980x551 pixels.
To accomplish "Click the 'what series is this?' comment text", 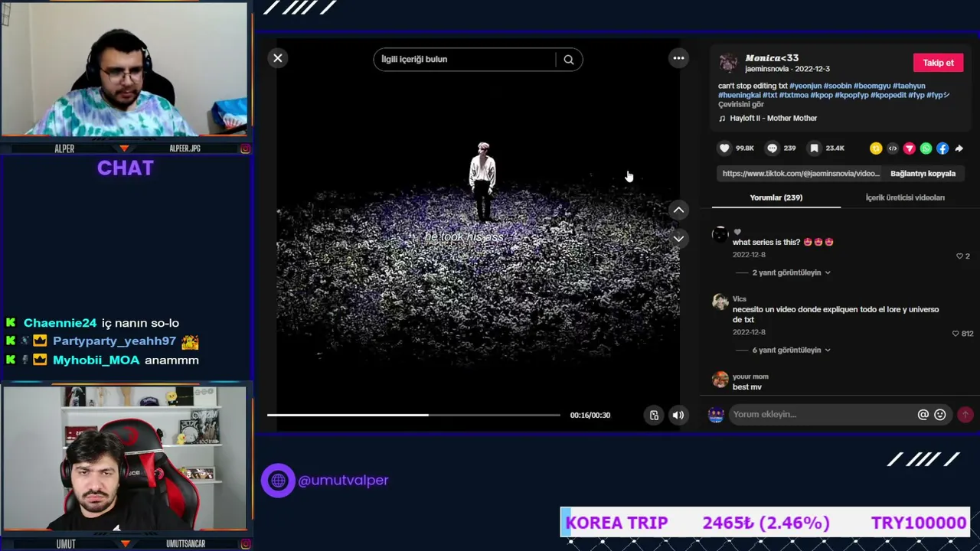I will 767,242.
